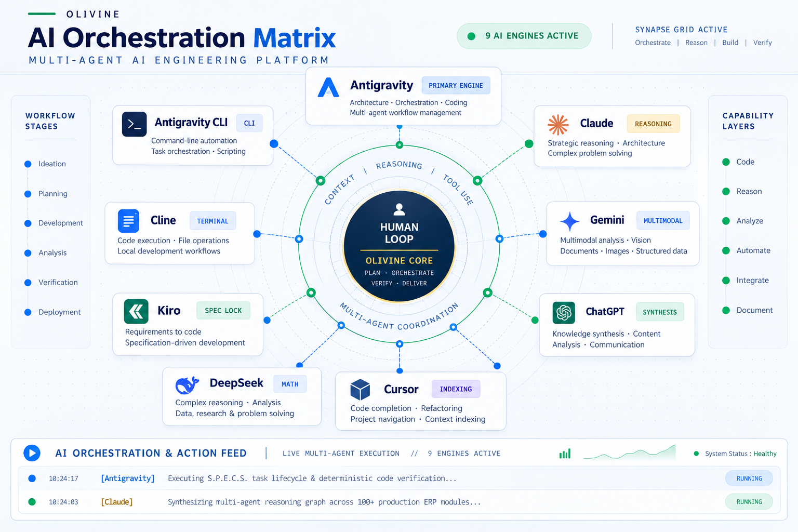Click the Cline document icon

(x=128, y=221)
